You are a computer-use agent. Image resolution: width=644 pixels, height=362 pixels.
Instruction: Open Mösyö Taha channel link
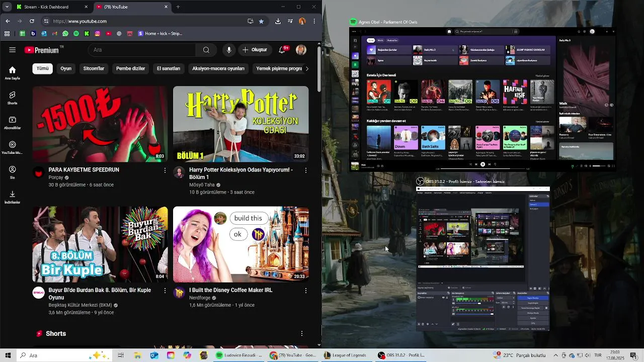click(202, 185)
